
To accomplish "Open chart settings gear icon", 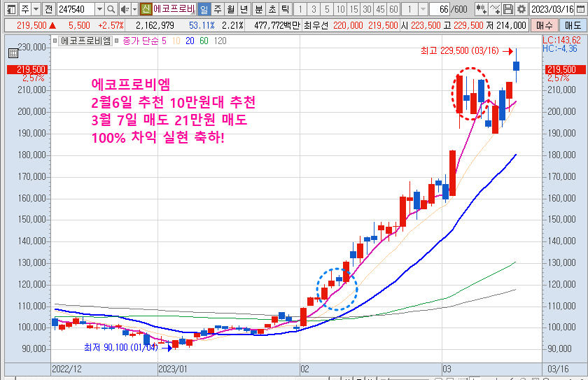I will (521, 9).
